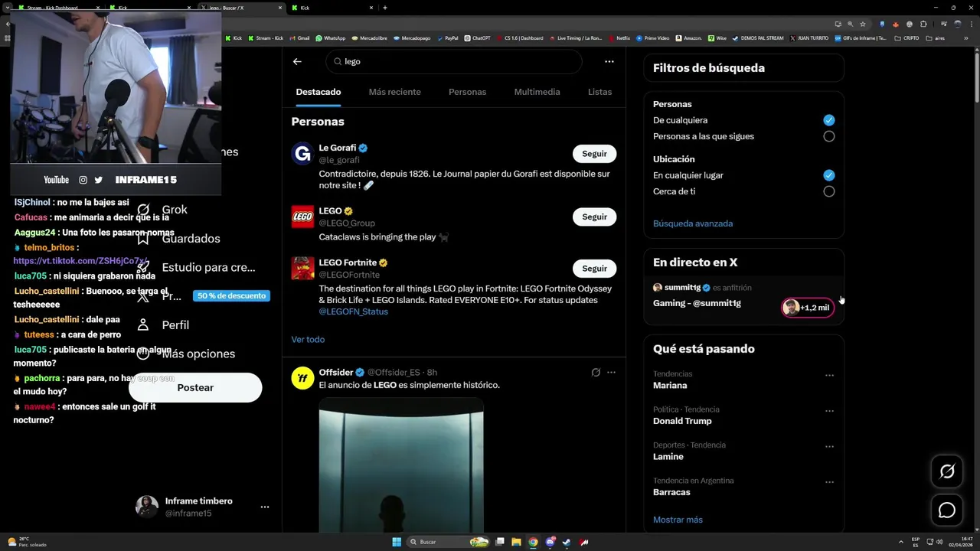Open CRIPTO bookmarks folder

(x=907, y=38)
